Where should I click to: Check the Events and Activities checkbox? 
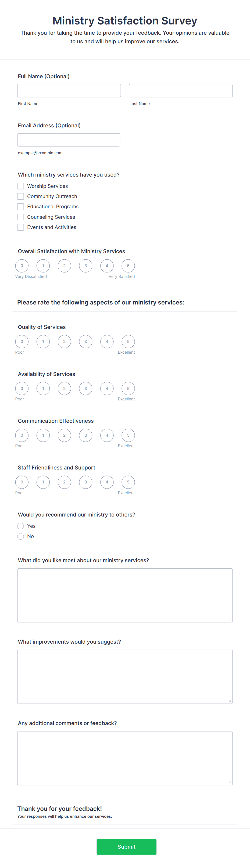(20, 227)
